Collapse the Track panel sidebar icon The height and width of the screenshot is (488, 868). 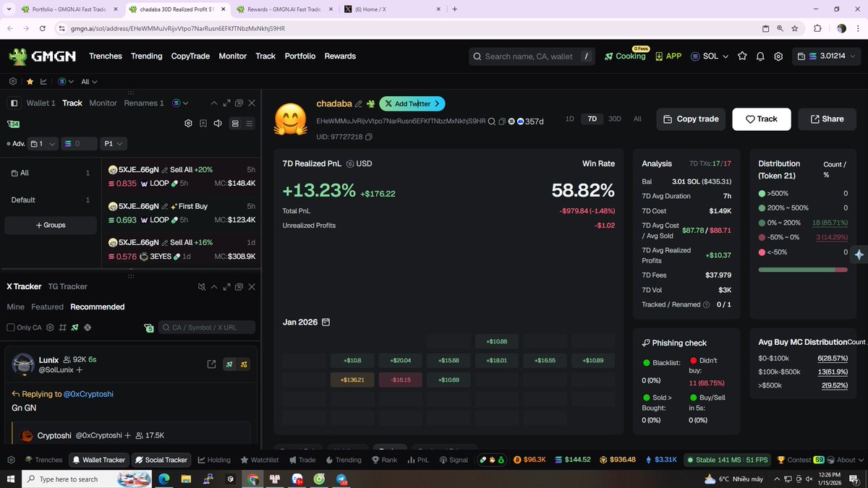(x=13, y=103)
